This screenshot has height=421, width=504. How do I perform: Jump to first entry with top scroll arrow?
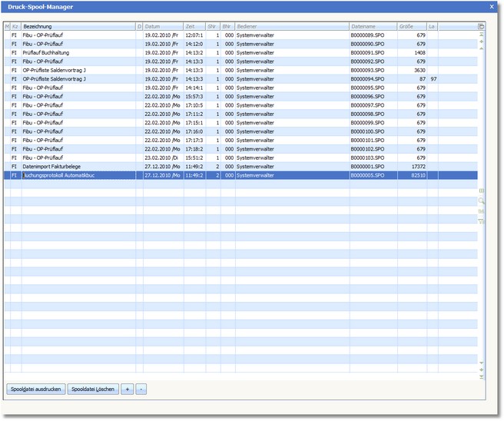(482, 35)
